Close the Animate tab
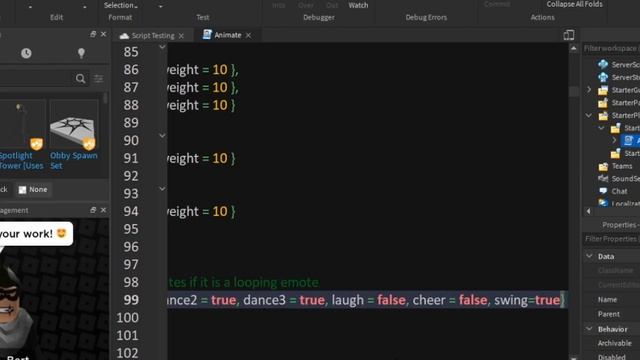 click(248, 36)
